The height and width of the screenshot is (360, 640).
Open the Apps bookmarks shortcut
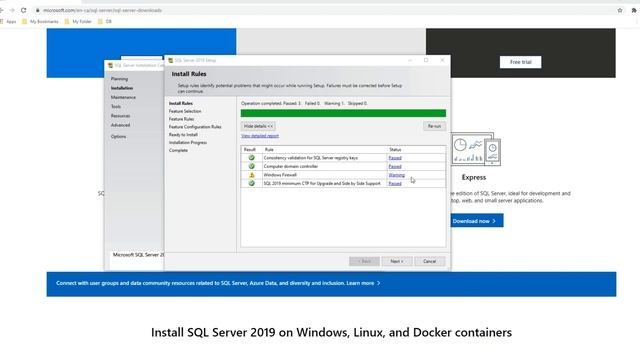(8, 22)
